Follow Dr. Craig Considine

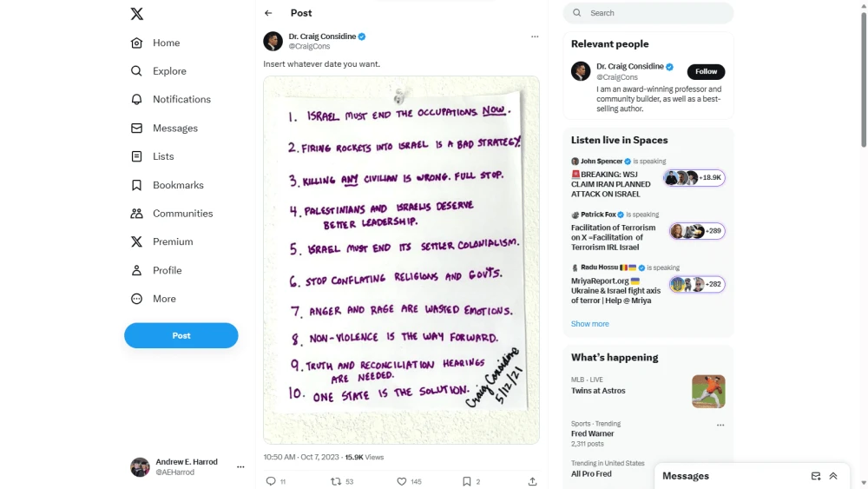706,72
